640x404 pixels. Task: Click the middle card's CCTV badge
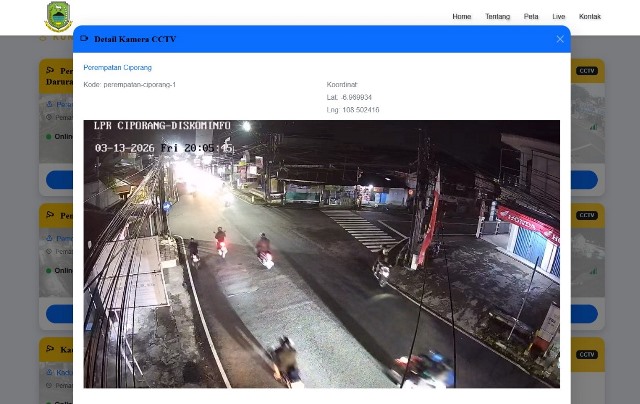[587, 215]
